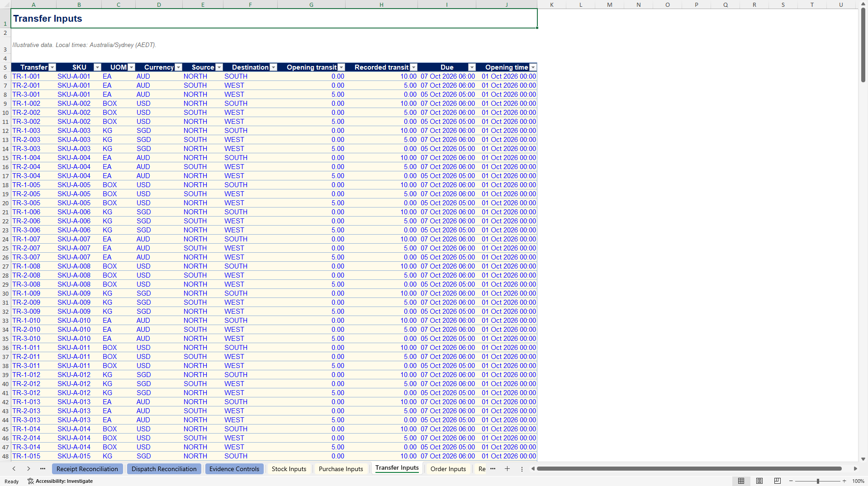This screenshot has height=486, width=868.
Task: Switch to Purchase Inputs sheet tab
Action: 341,469
